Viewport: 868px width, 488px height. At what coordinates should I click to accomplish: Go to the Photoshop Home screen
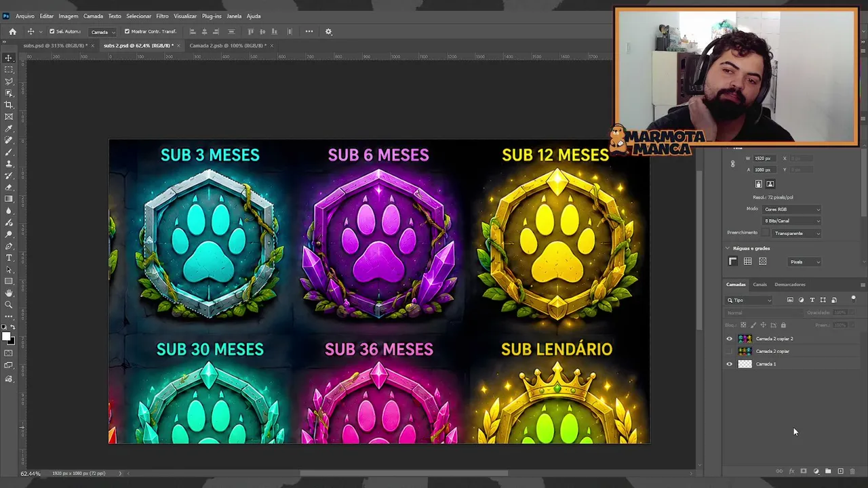click(12, 31)
